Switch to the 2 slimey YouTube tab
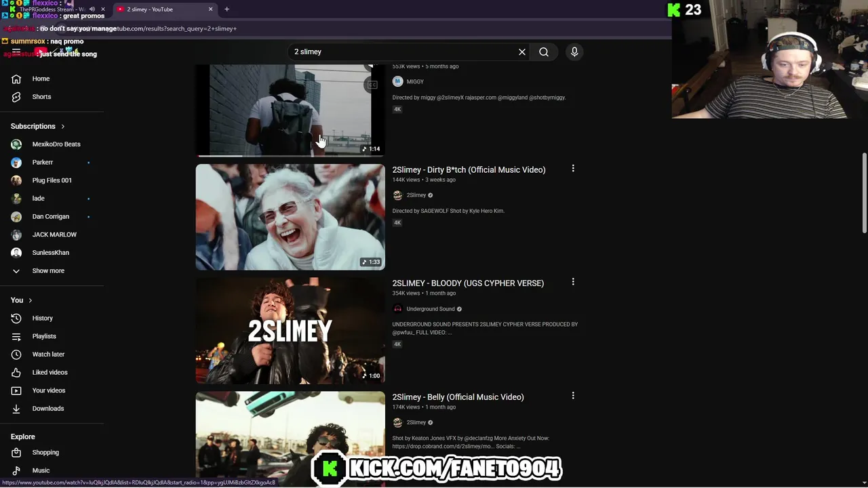This screenshot has width=868, height=488. (x=163, y=9)
